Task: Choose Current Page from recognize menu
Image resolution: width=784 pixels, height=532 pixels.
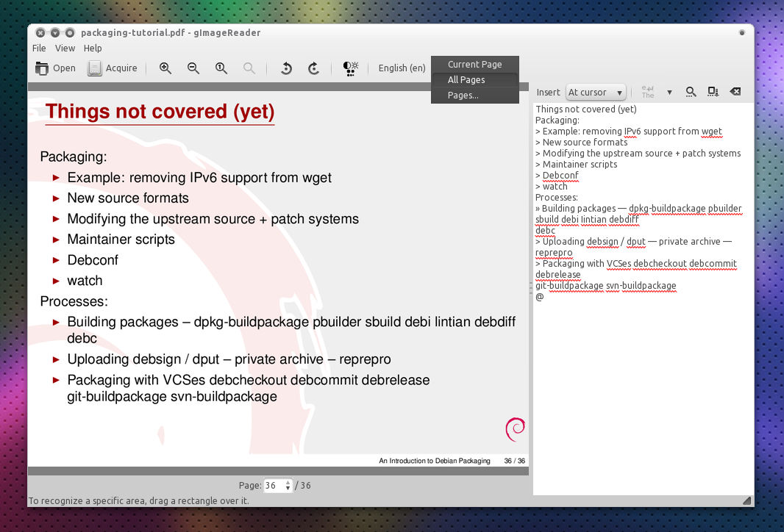Action: (x=474, y=65)
